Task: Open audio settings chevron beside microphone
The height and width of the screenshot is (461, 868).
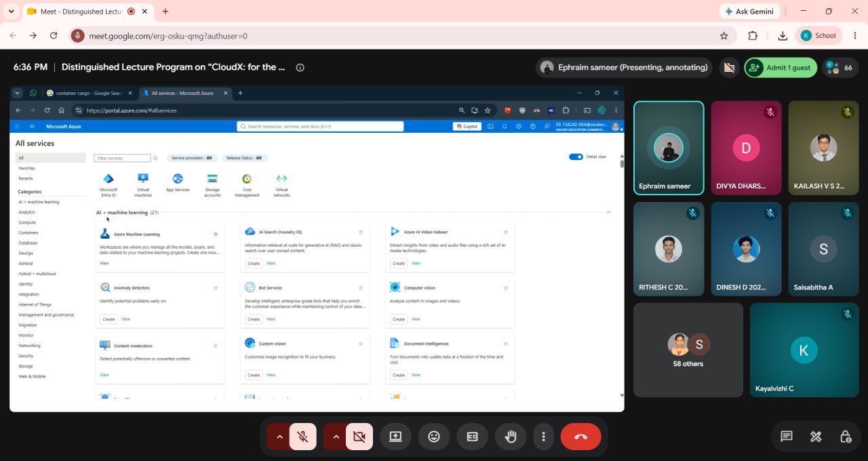Action: (x=279, y=437)
